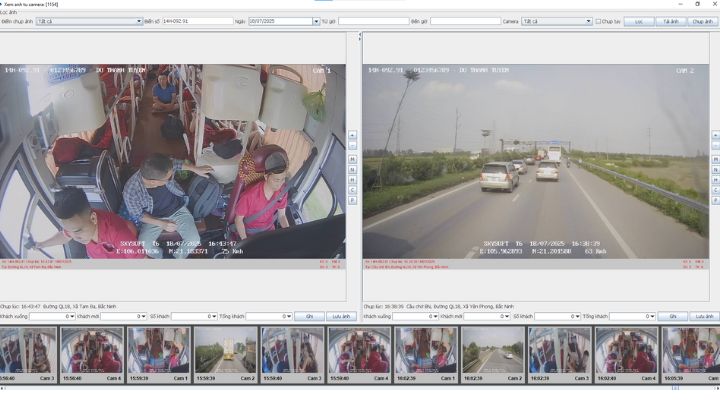Click zoom out (−) button beside left camera view
Viewport: 720px width, 400px height.
353,144
